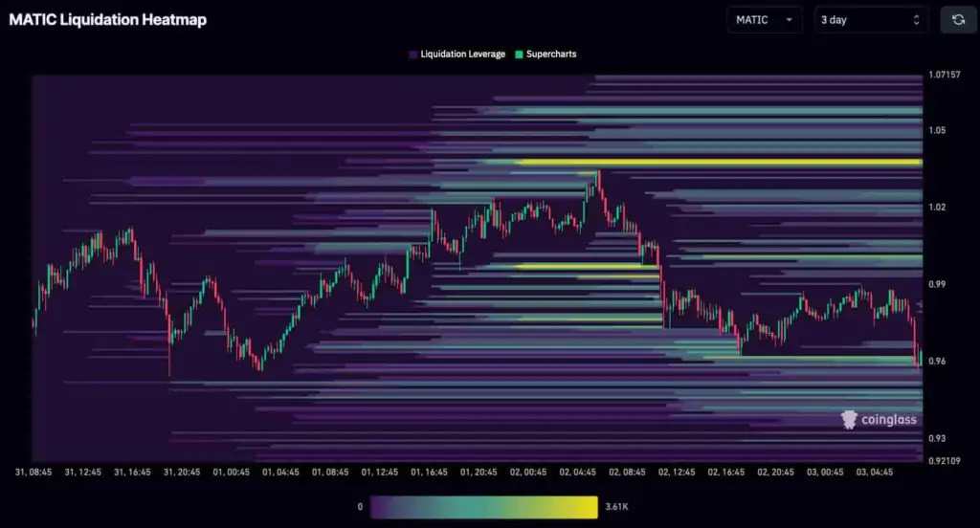Screen dimensions: 980x528
Task: Click the 02, 16:45 time label
Action: [726, 473]
